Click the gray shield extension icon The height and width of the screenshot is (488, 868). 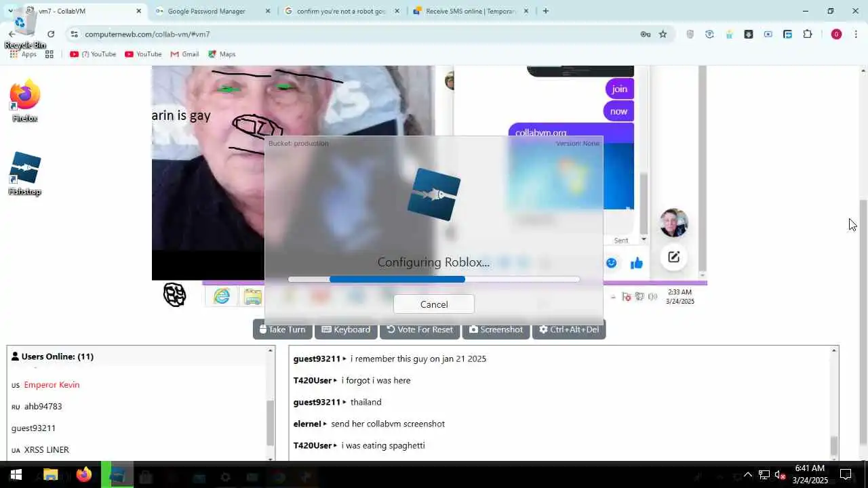click(690, 34)
